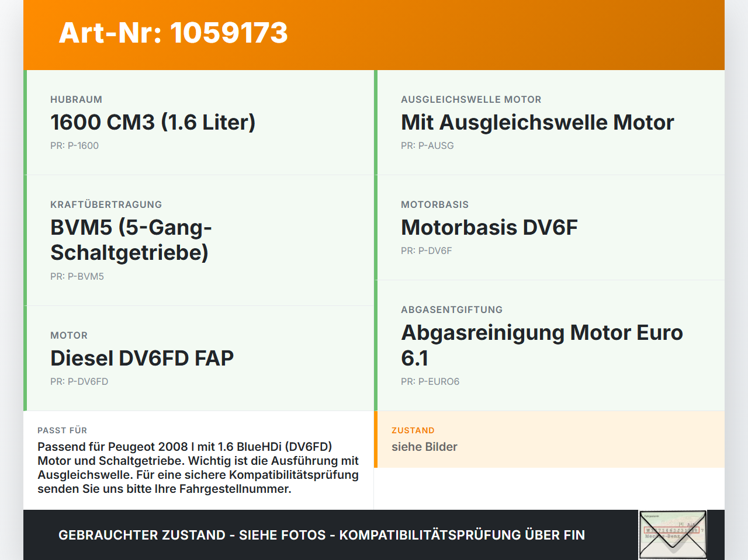Select the value BVM5 (5-Gang-Schaltgetriebe)
Screen dimensions: 748x560
tap(131, 239)
